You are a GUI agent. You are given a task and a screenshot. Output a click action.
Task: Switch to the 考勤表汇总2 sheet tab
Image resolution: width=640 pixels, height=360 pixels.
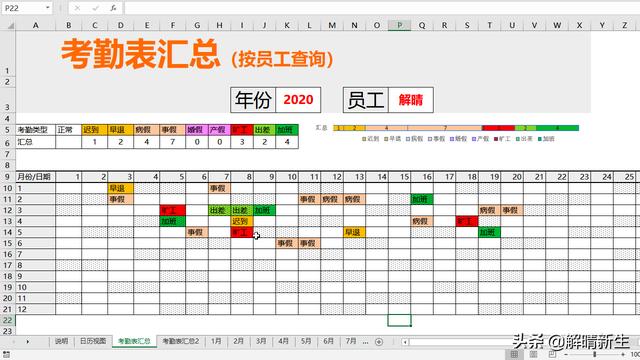click(181, 341)
